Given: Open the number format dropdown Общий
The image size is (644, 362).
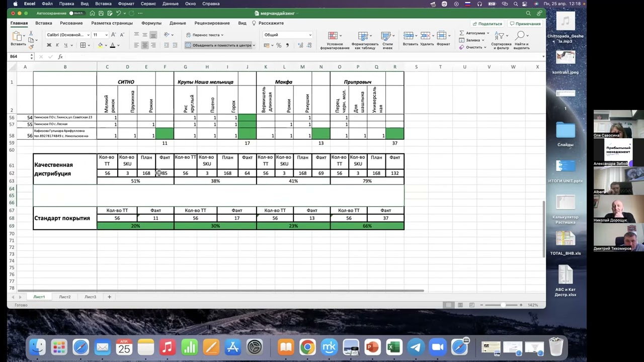Looking at the screenshot, I should (x=288, y=35).
